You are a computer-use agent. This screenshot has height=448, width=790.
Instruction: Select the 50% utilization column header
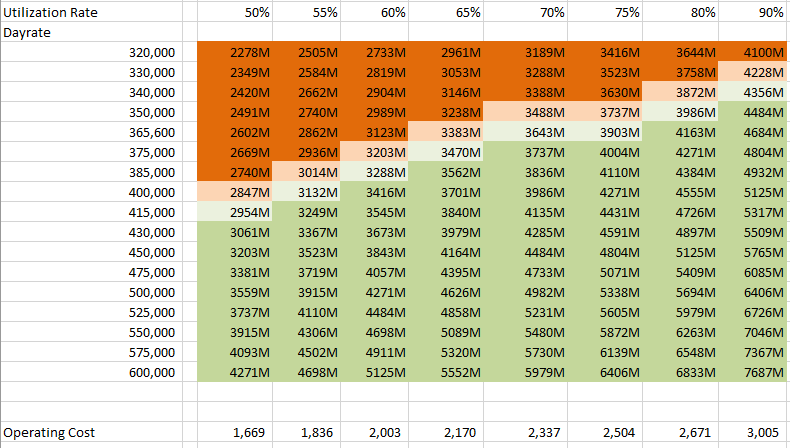click(x=235, y=12)
